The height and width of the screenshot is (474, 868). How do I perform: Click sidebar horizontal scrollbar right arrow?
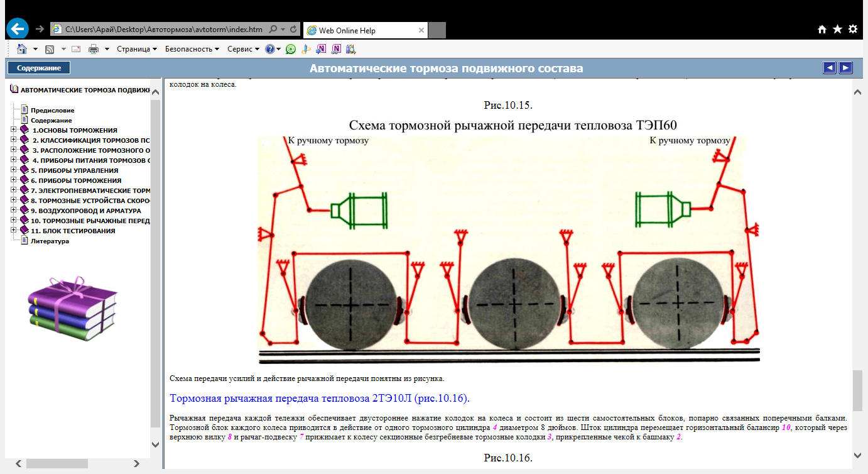137,463
